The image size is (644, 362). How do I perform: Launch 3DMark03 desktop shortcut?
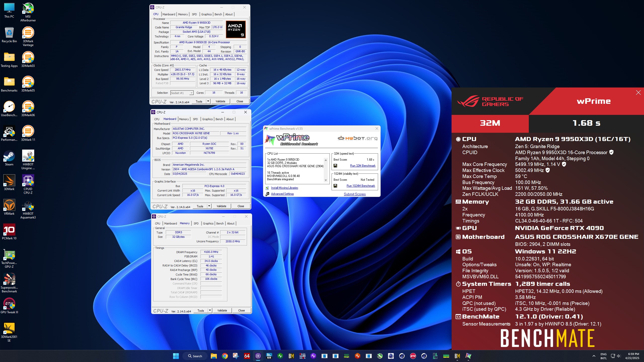pos(28,60)
